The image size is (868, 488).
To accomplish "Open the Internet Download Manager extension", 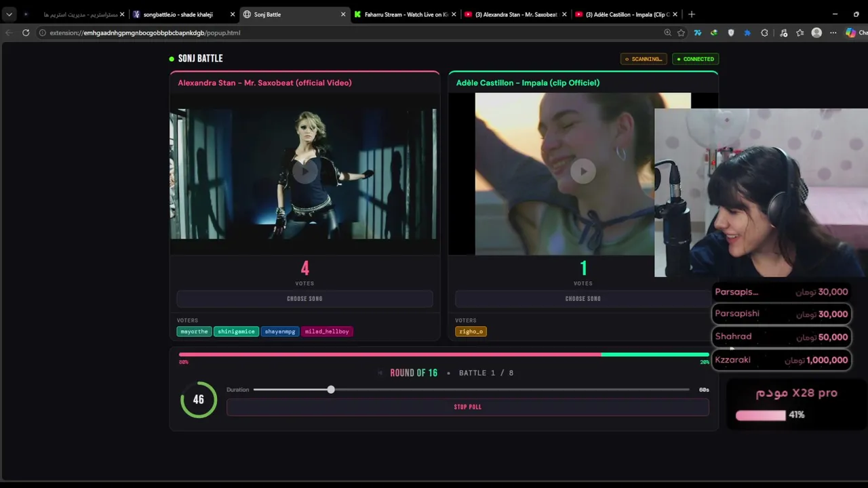I will pyautogui.click(x=714, y=33).
